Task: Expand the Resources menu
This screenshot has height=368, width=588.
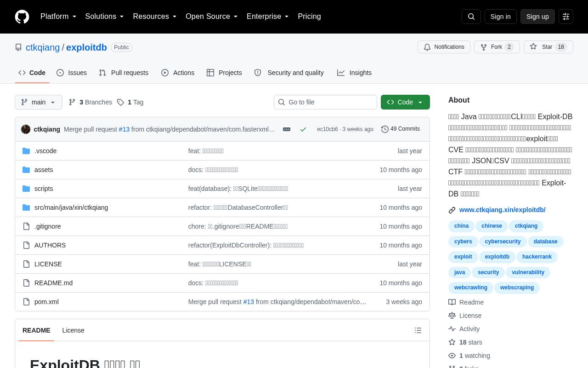Action: 155,17
